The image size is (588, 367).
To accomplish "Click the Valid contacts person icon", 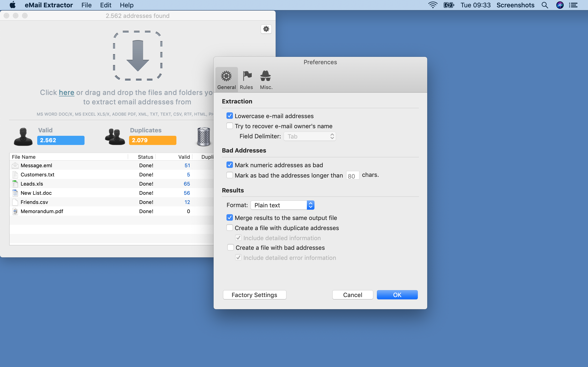I will pos(23,136).
